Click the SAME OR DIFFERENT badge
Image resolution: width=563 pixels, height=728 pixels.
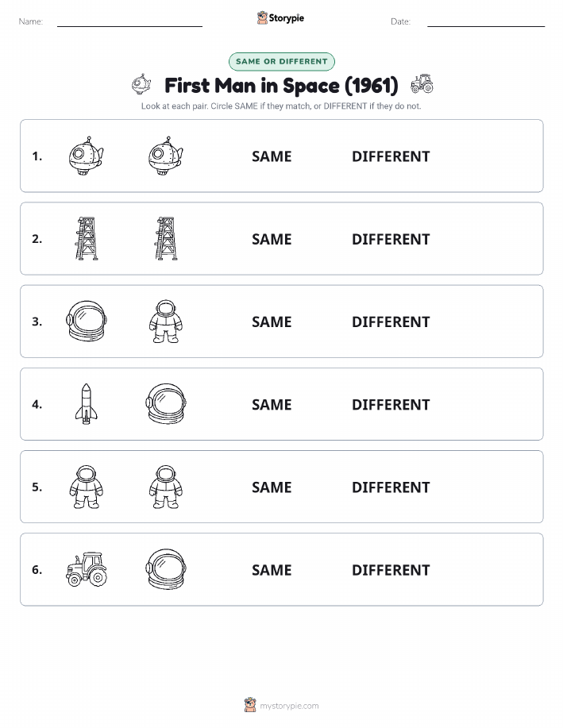coord(281,61)
